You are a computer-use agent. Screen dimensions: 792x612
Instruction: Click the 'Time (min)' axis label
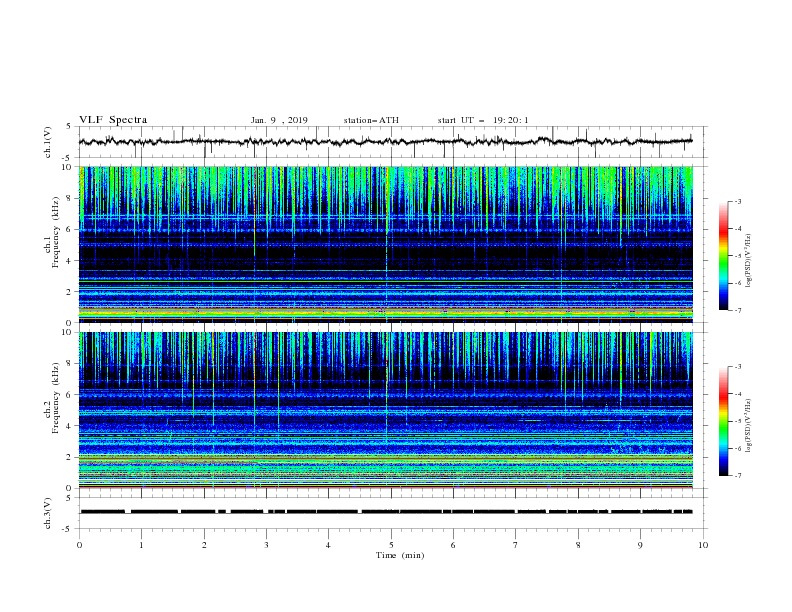coord(400,555)
